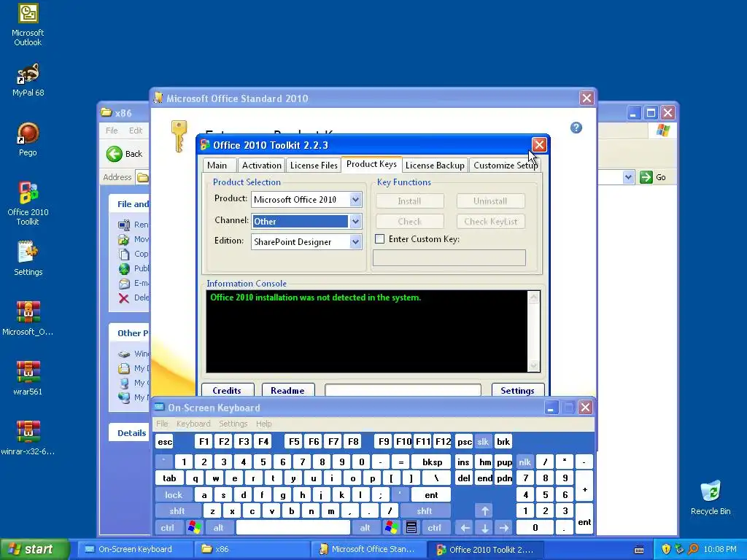
Task: Toggle the left ctrl key on keyboard
Action: [168, 528]
